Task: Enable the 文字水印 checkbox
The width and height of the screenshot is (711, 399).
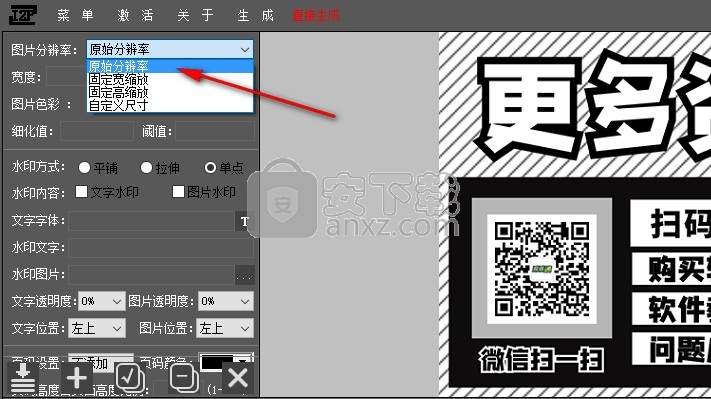Action: [82, 192]
